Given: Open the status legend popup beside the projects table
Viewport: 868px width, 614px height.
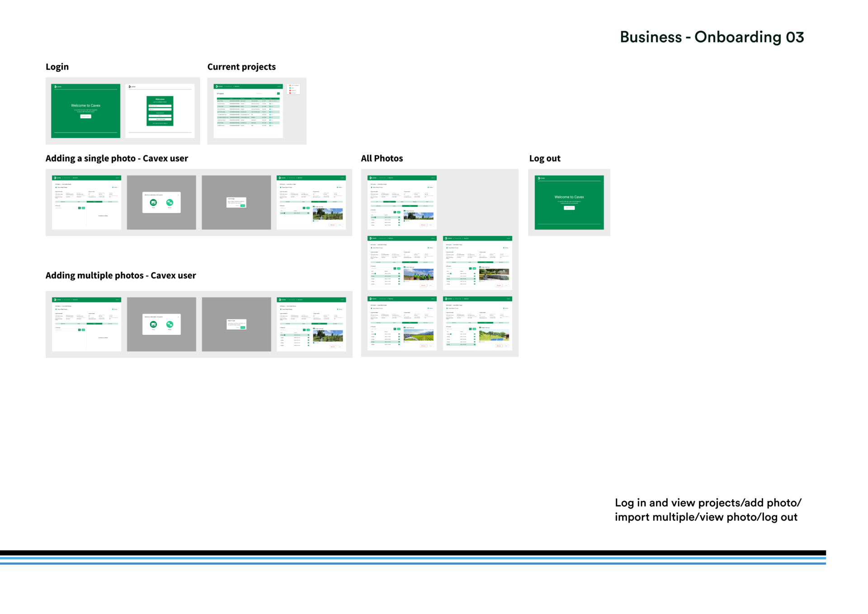Looking at the screenshot, I should pyautogui.click(x=293, y=89).
